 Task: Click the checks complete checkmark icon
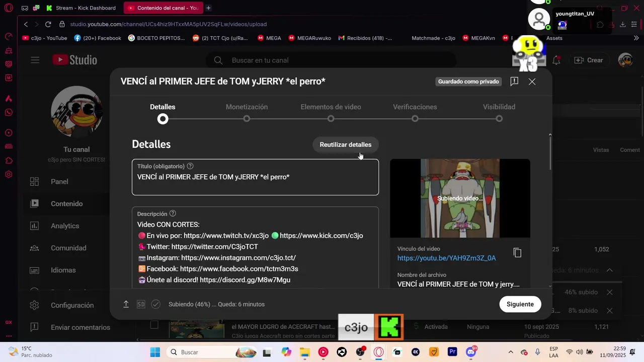point(156,304)
